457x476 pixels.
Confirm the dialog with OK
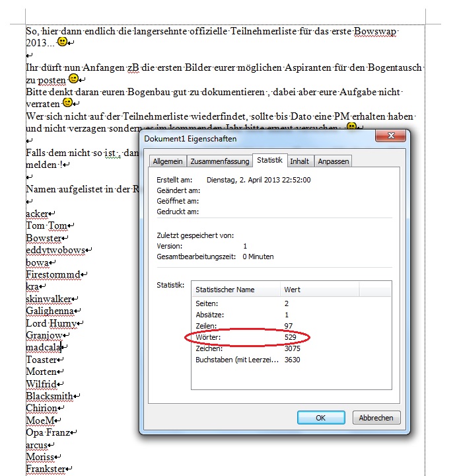pos(320,417)
